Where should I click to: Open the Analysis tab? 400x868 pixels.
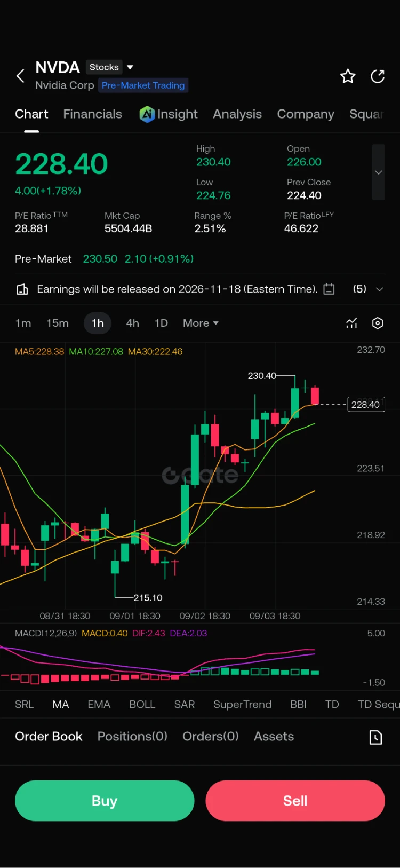pyautogui.click(x=237, y=114)
